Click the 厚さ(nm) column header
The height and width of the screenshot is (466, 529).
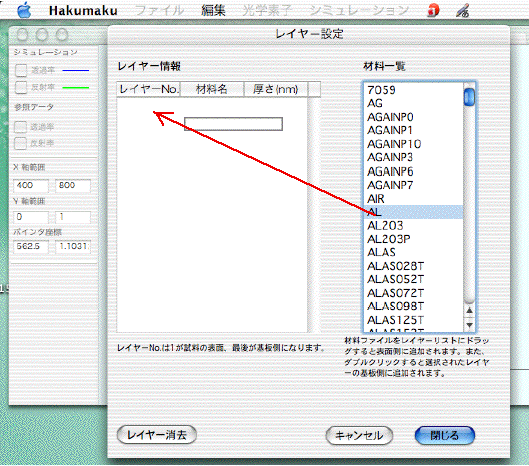276,89
